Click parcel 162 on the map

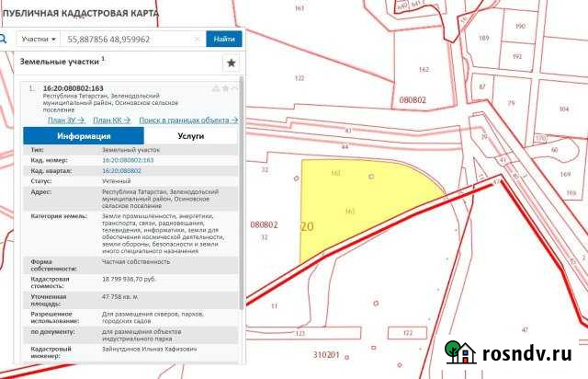pyautogui.click(x=424, y=70)
